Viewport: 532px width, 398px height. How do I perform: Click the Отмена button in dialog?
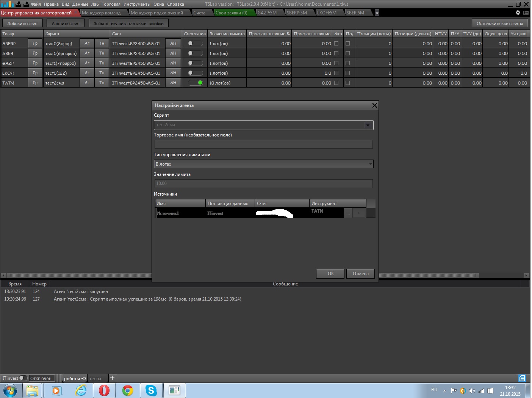pos(360,274)
